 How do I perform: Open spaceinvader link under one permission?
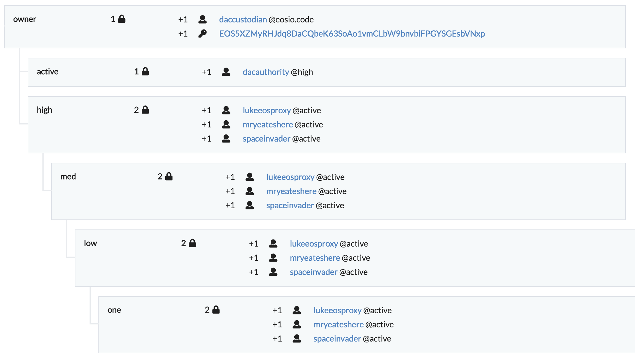click(337, 339)
